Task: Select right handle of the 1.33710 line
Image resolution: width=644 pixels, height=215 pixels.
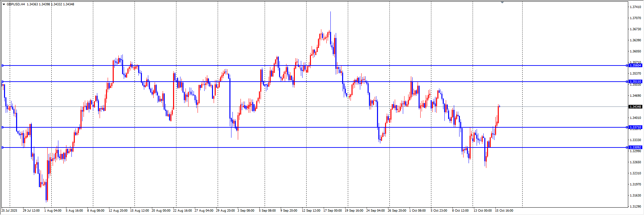Action: tap(627, 127)
